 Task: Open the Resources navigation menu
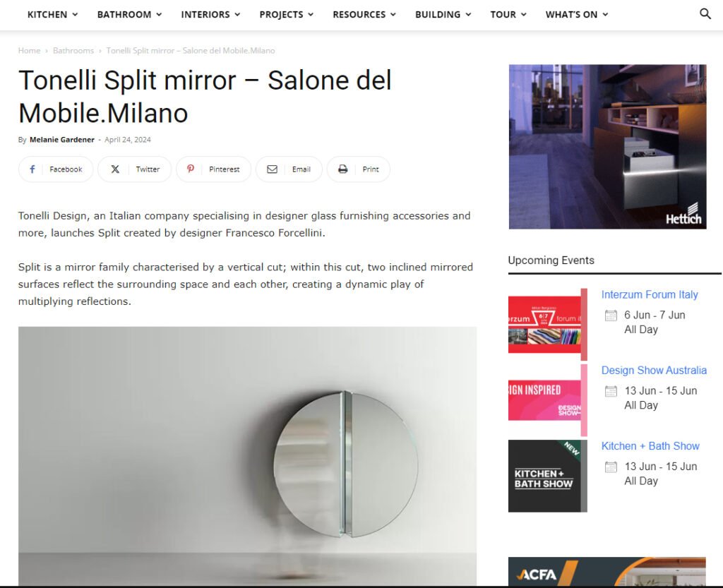(364, 14)
